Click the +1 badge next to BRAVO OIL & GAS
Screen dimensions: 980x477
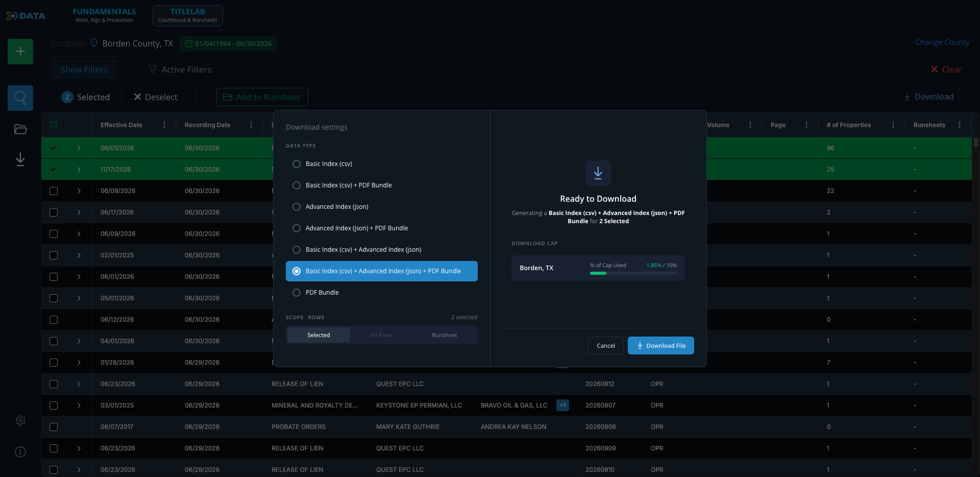pyautogui.click(x=562, y=405)
